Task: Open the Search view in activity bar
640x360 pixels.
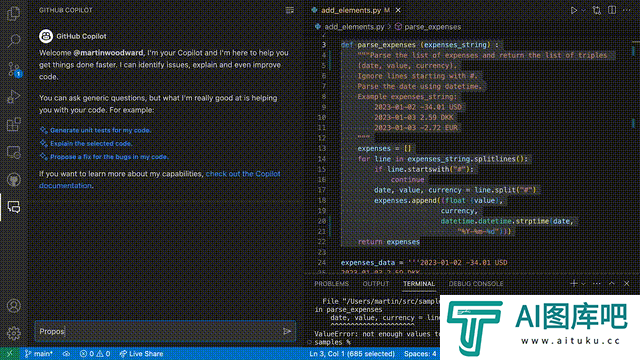Action: tap(14, 40)
